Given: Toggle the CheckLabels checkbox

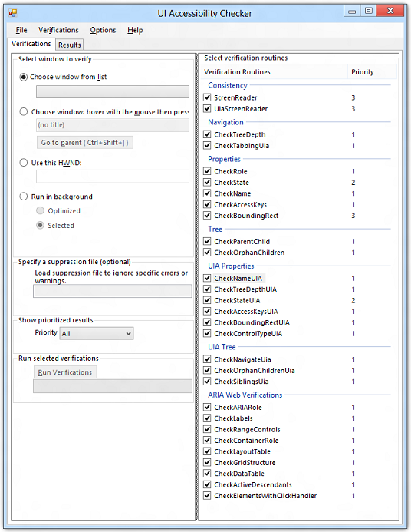Looking at the screenshot, I should (207, 418).
